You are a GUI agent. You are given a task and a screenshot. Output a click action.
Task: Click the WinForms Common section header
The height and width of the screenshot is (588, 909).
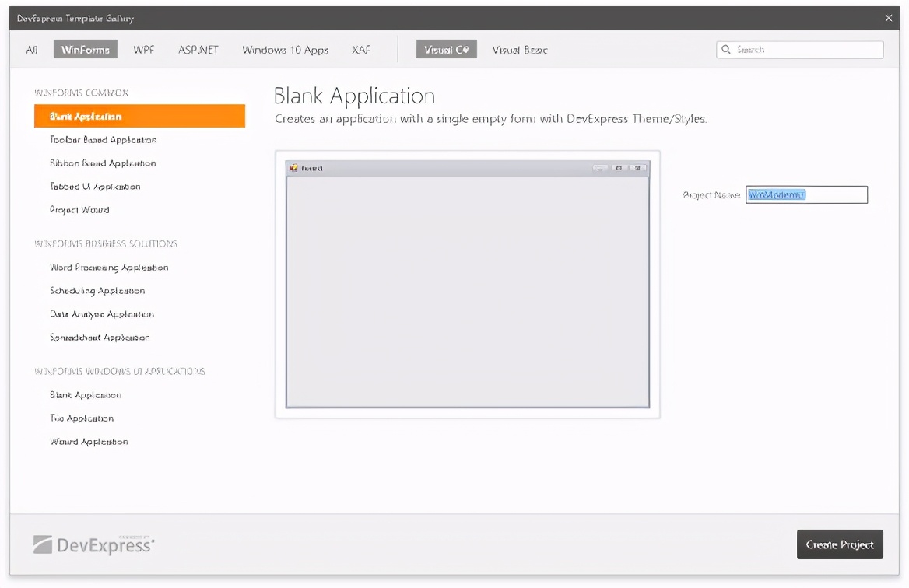point(81,93)
